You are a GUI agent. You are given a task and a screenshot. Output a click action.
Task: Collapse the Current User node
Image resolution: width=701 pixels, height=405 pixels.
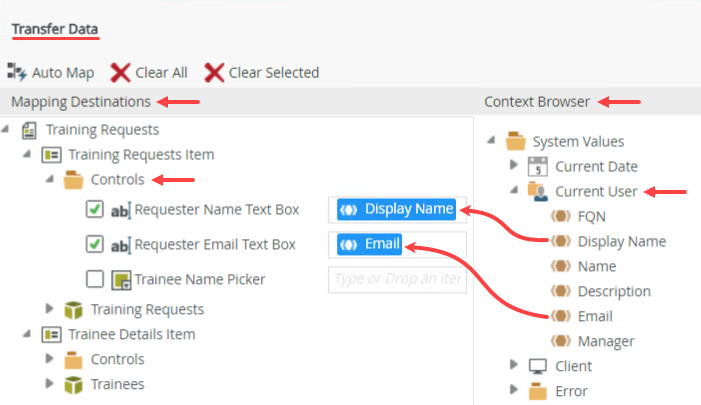[x=514, y=190]
